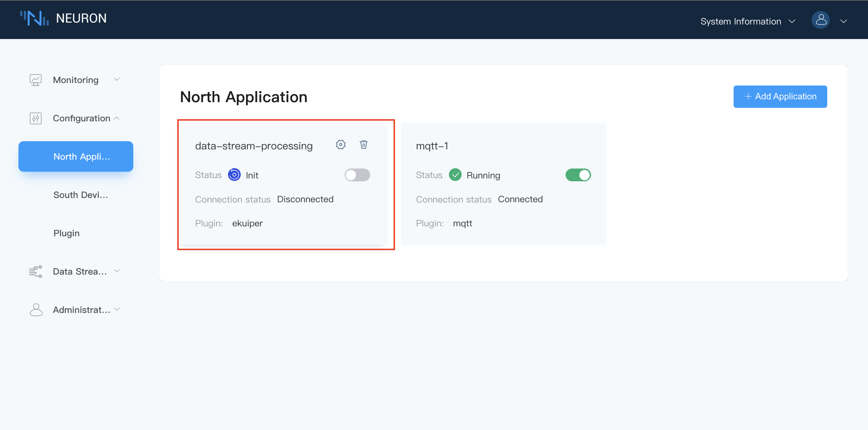Click the Connected connection status text
The width and height of the screenshot is (868, 430).
click(520, 199)
